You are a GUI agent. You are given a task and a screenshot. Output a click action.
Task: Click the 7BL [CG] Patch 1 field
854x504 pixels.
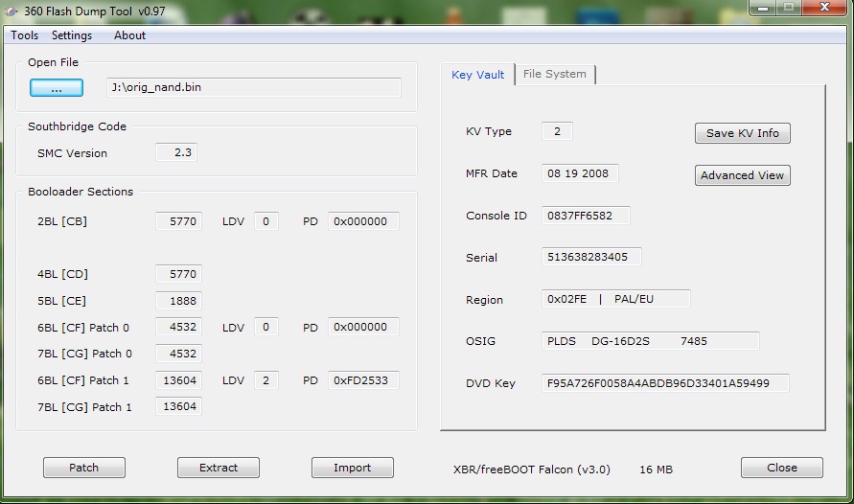click(x=178, y=406)
